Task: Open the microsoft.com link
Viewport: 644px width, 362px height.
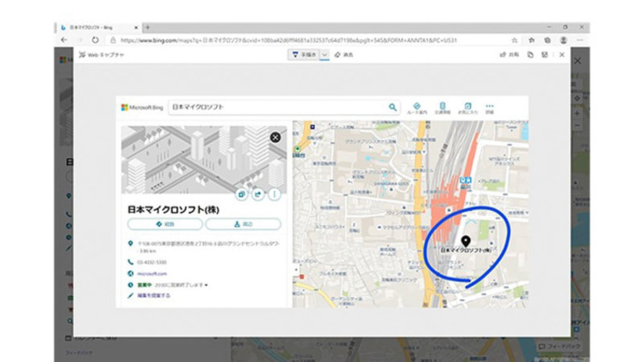Action: pyautogui.click(x=152, y=274)
